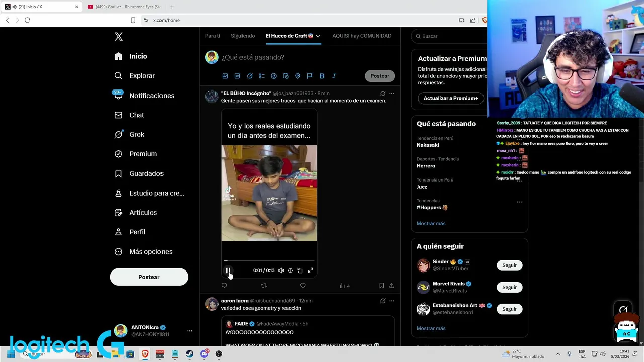Repost EL BÚHO Incógnito's post
This screenshot has height=362, width=644.
coord(264,286)
